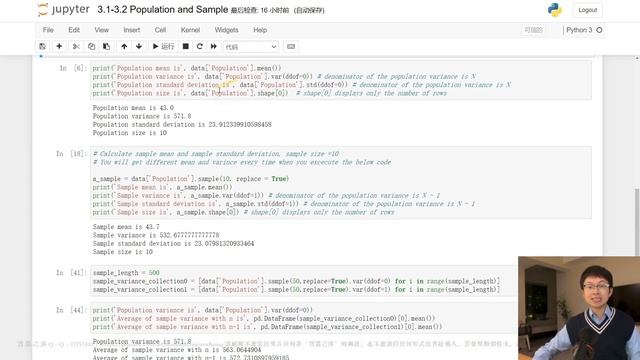Click output line 'Population variance is 571.8' under In [6]

point(142,116)
